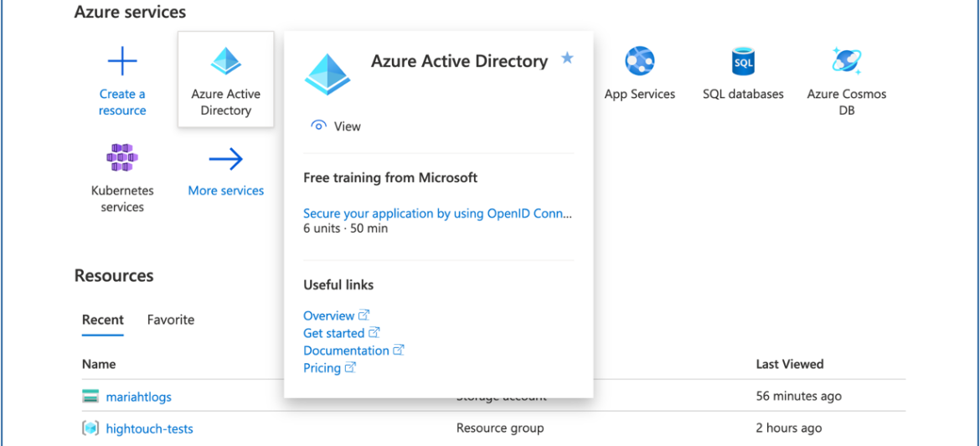This screenshot has height=446, width=980.
Task: Click the Resources heading
Action: coord(114,275)
